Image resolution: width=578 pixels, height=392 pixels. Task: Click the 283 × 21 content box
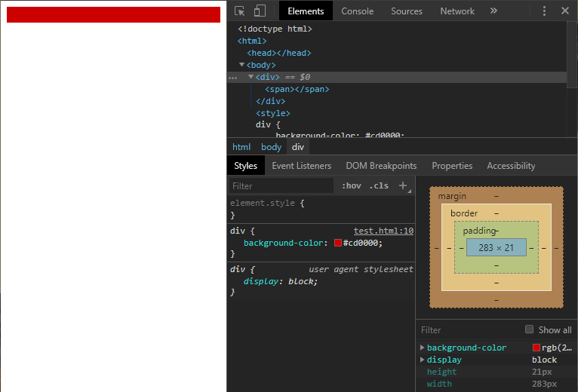coord(497,247)
